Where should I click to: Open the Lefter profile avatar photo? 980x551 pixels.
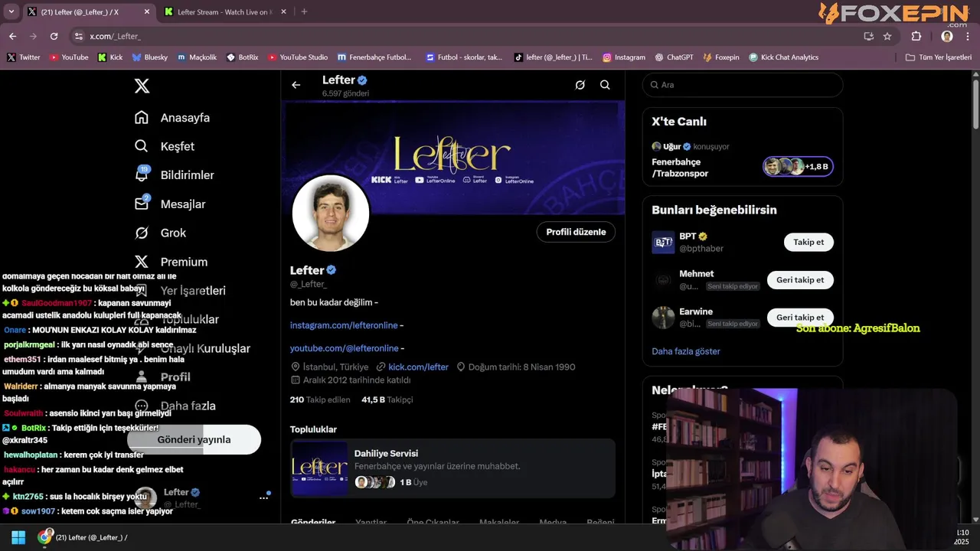point(331,214)
